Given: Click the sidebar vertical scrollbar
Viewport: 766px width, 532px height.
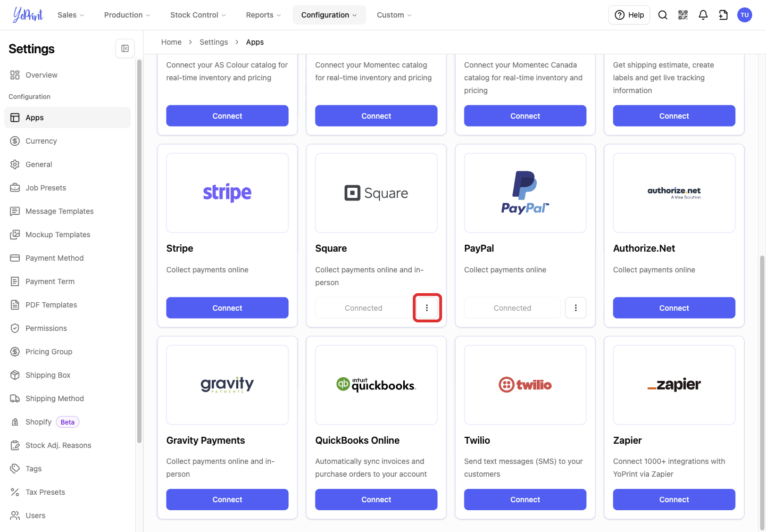Looking at the screenshot, I should point(139,251).
